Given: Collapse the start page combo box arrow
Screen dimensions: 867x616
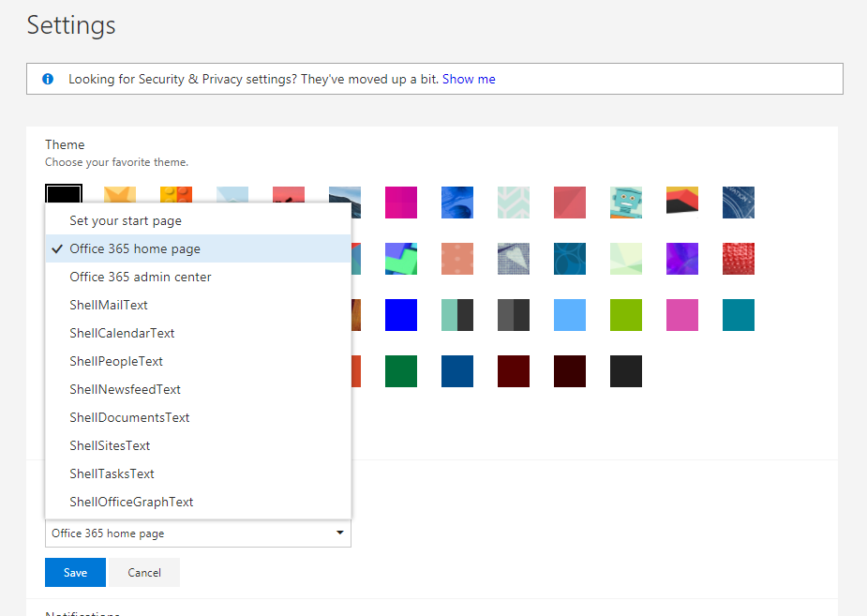Looking at the screenshot, I should (x=339, y=533).
